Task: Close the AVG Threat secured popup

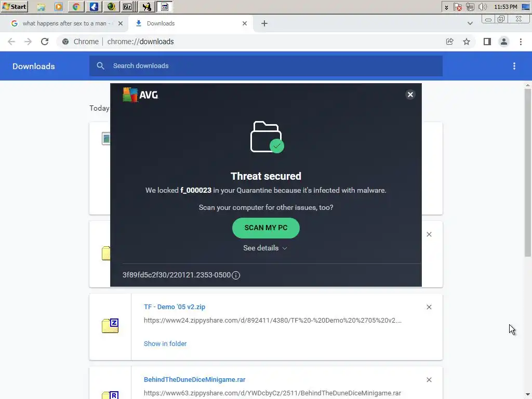Action: click(410, 95)
